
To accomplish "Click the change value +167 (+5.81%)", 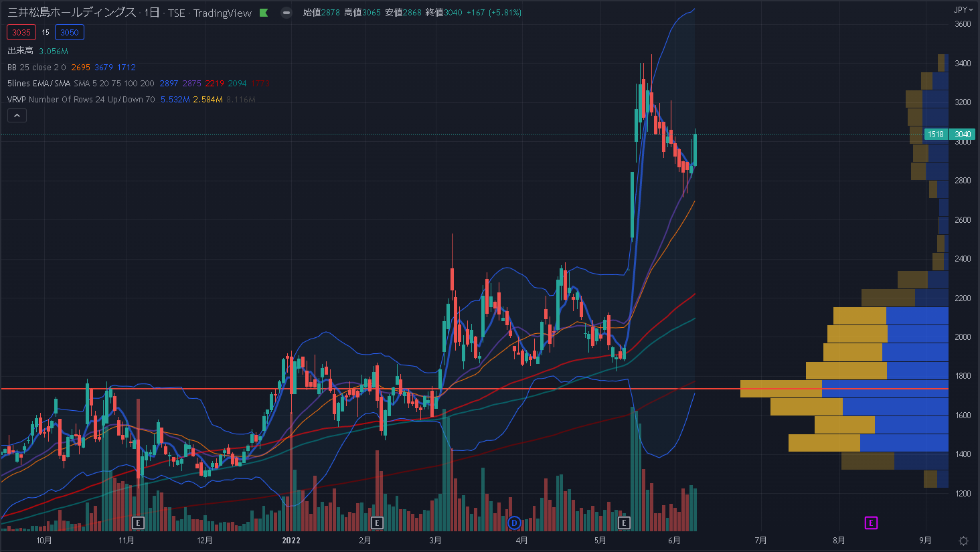I will [x=494, y=13].
